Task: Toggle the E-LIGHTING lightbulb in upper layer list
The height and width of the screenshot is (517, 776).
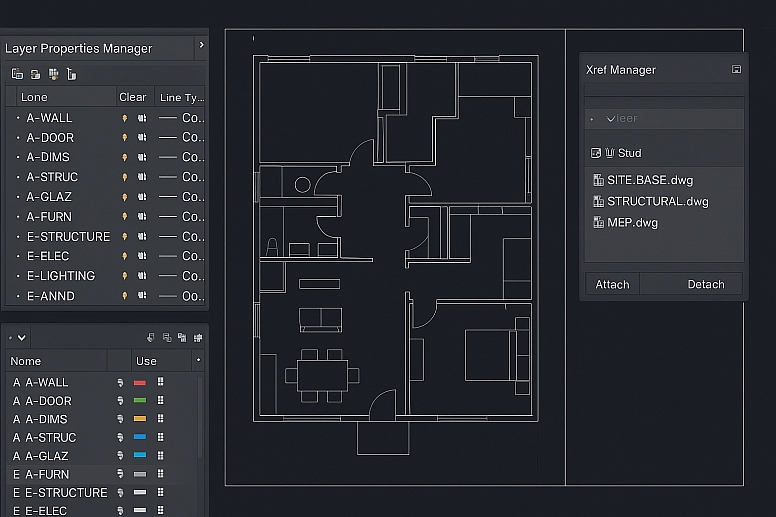Action: 125,276
